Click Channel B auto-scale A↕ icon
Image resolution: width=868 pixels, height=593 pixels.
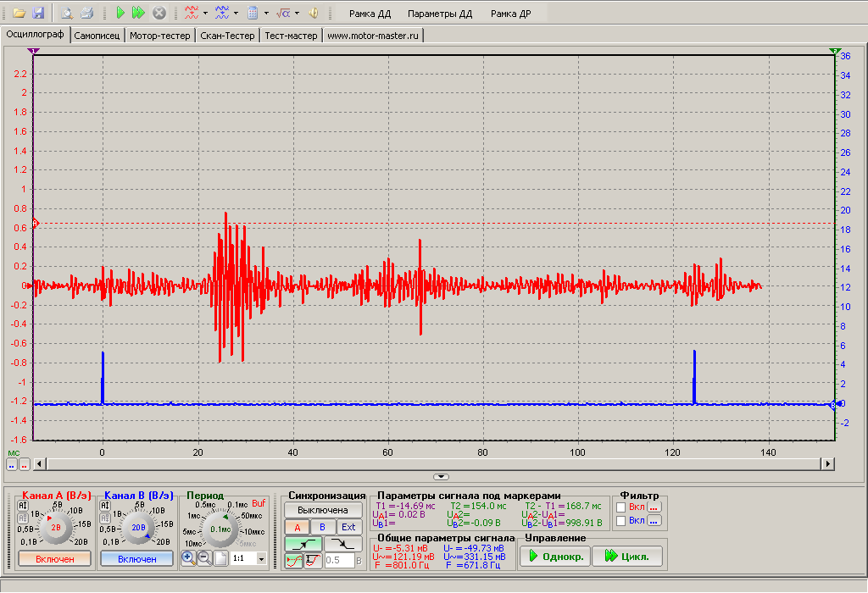[104, 506]
